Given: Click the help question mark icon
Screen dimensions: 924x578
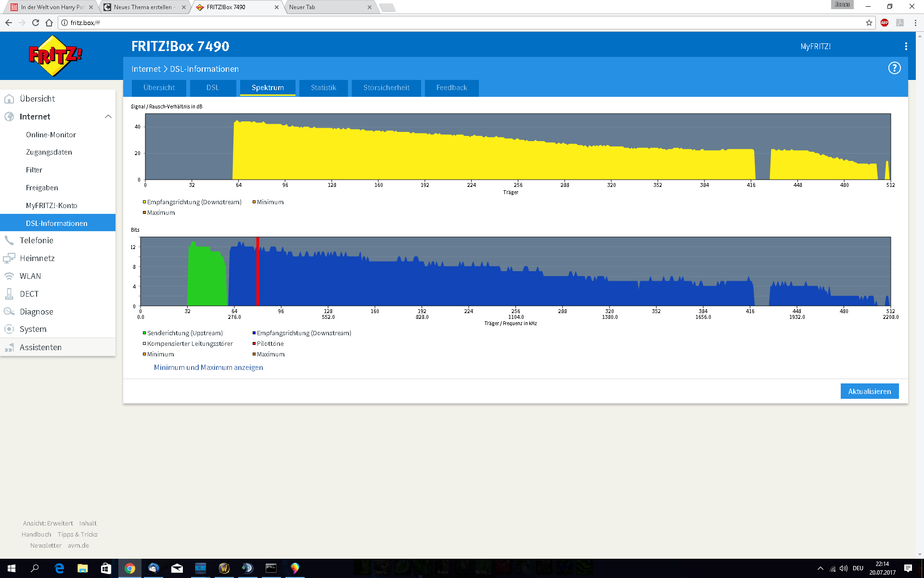Looking at the screenshot, I should [894, 68].
